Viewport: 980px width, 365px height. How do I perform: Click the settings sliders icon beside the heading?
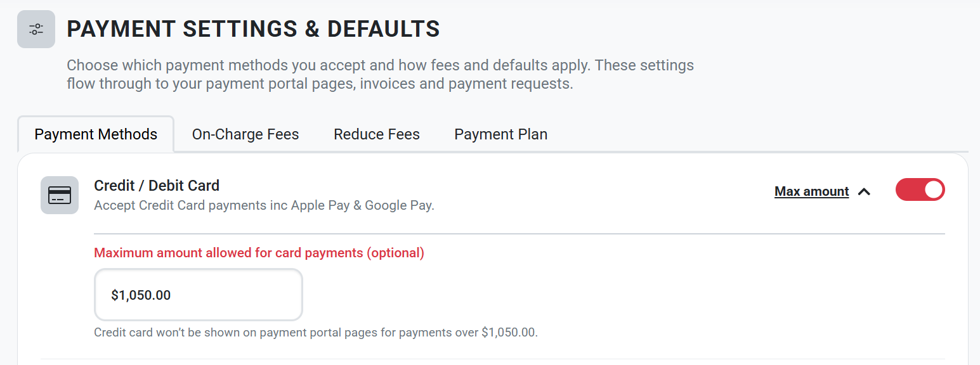point(36,29)
